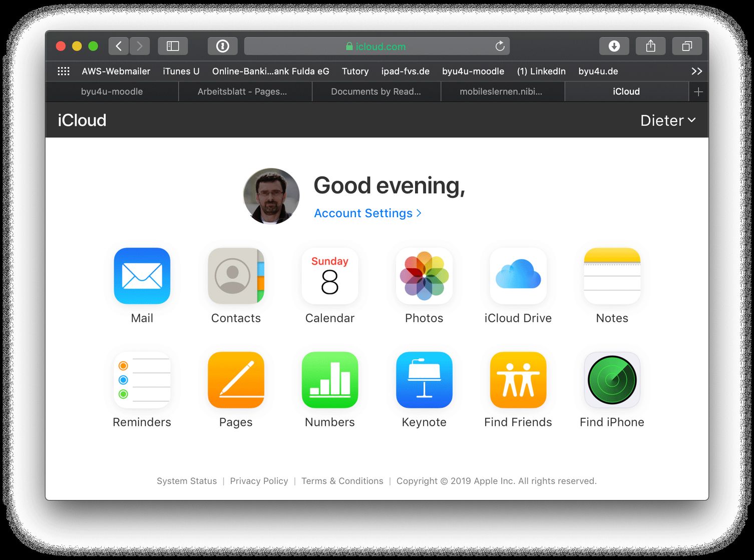Viewport: 754px width, 560px height.
Task: Open the Contacts app icon
Action: tap(236, 276)
